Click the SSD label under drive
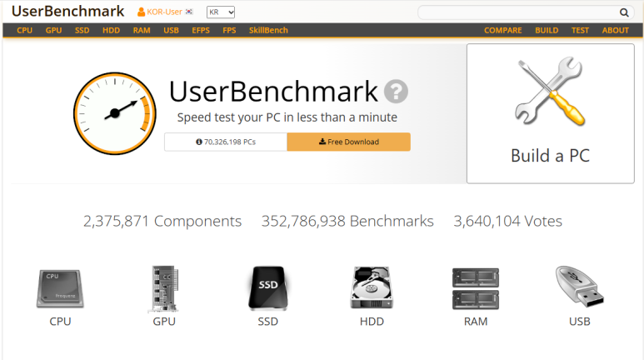 point(267,322)
